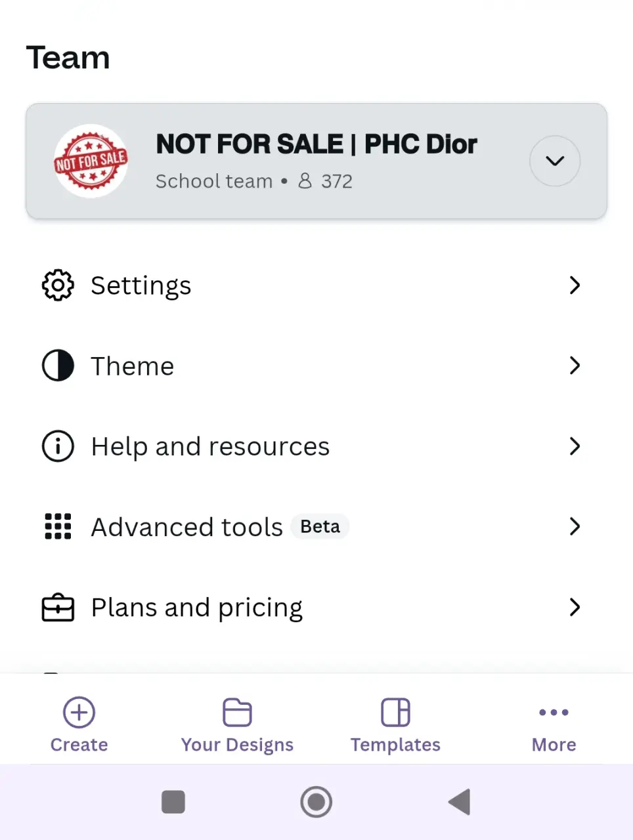
Task: Tap the Create plus icon
Action: coord(79,712)
